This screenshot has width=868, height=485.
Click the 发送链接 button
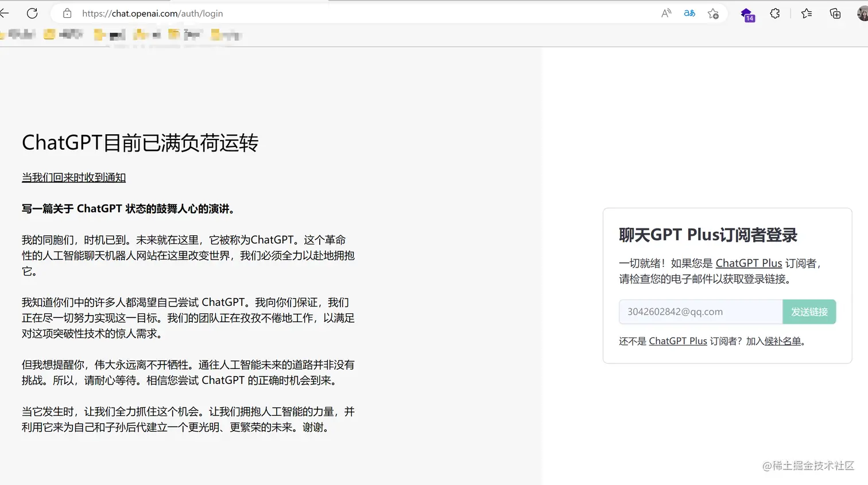[x=809, y=312]
